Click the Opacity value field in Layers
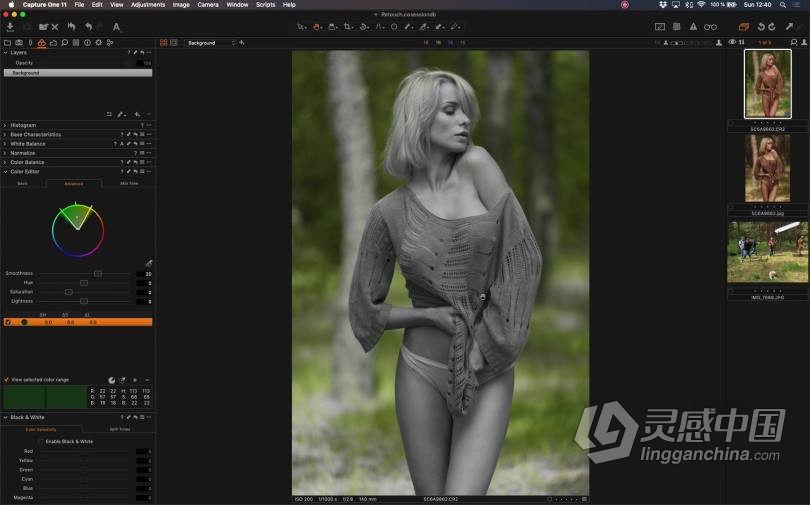 pyautogui.click(x=144, y=63)
